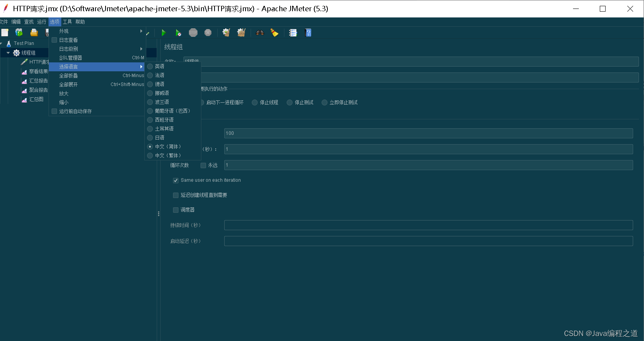The image size is (644, 341).
Task: Click the New test plan icon
Action: [x=5, y=33]
